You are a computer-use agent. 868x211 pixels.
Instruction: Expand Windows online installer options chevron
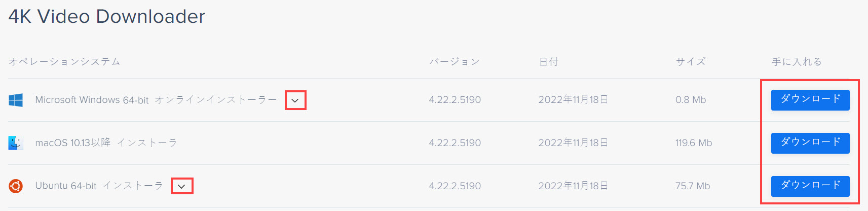click(295, 100)
